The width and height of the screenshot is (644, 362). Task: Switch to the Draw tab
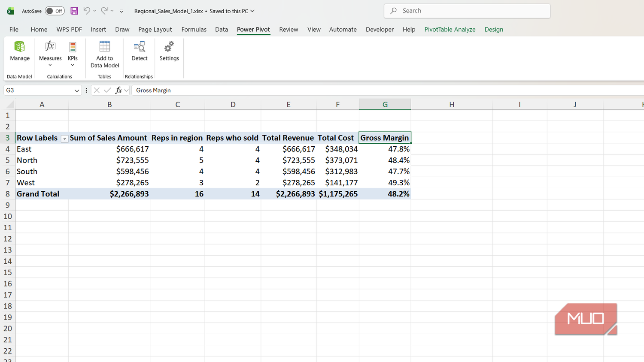tap(122, 29)
